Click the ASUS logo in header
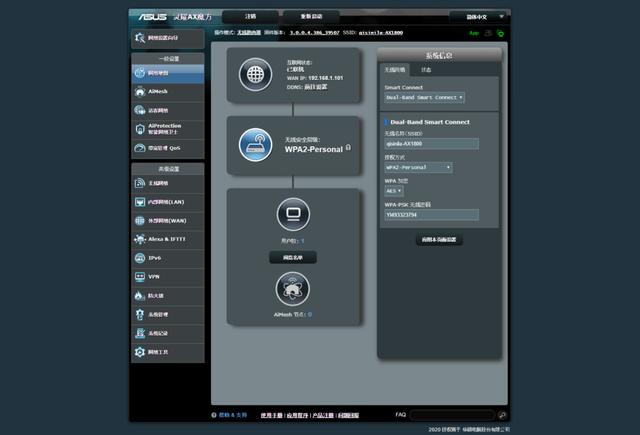 [152, 17]
